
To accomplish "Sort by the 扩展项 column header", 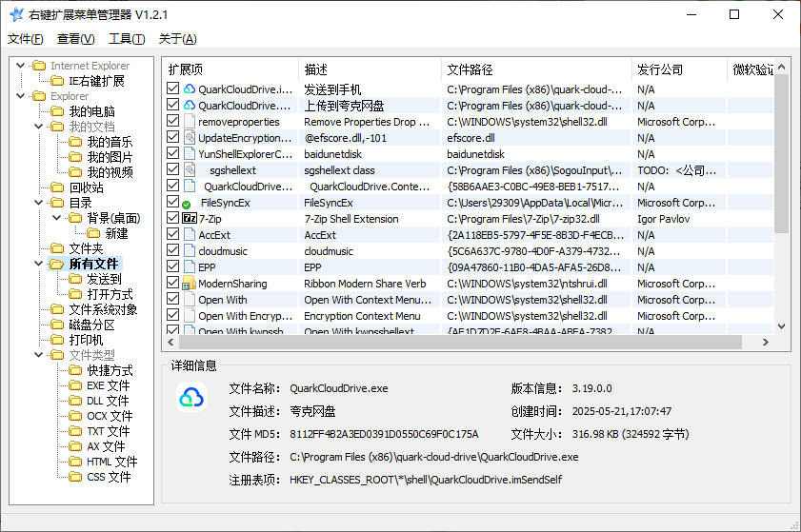I will pyautogui.click(x=230, y=69).
